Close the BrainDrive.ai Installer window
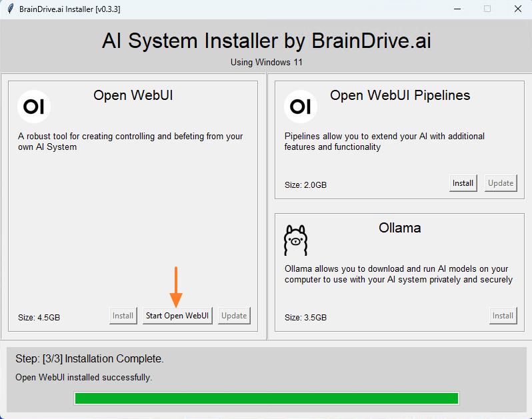The width and height of the screenshot is (532, 419). (517, 9)
